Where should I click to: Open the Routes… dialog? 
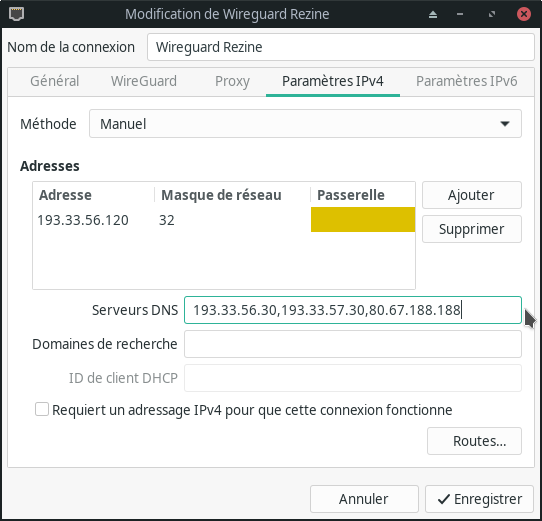[474, 441]
